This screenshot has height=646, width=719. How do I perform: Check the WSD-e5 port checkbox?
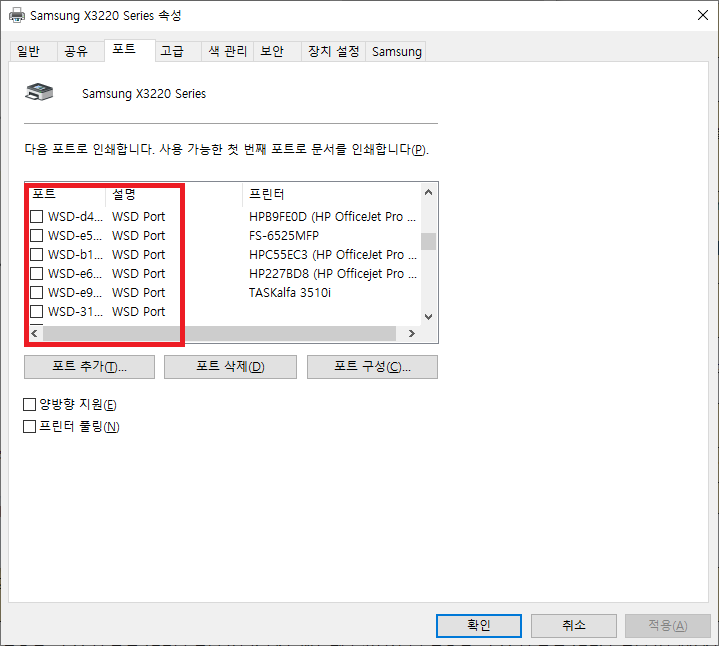pyautogui.click(x=36, y=235)
